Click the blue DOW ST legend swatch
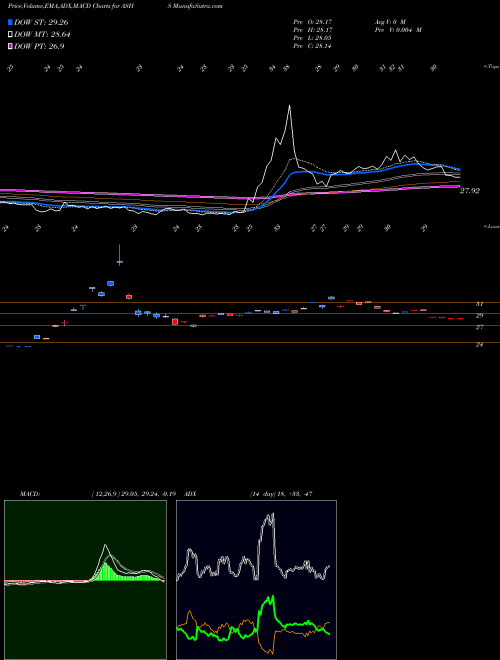Screen dimensions: 500x660 coord(10,22)
